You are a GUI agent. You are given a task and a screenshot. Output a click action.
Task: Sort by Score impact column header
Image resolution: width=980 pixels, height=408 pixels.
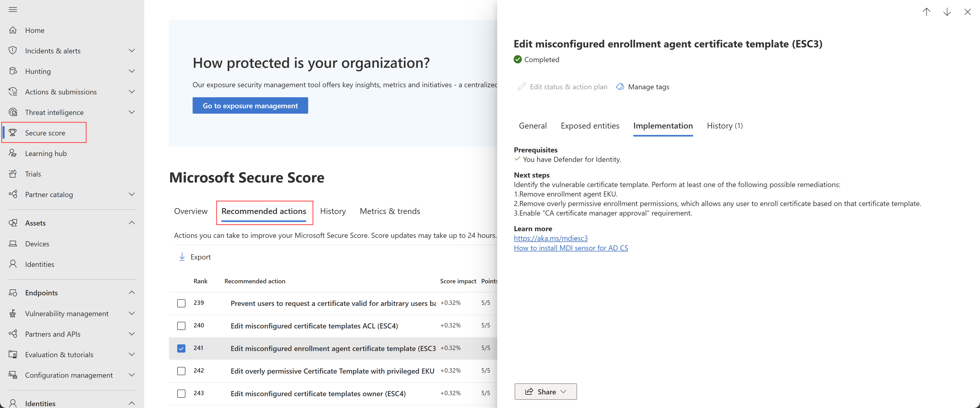point(458,281)
